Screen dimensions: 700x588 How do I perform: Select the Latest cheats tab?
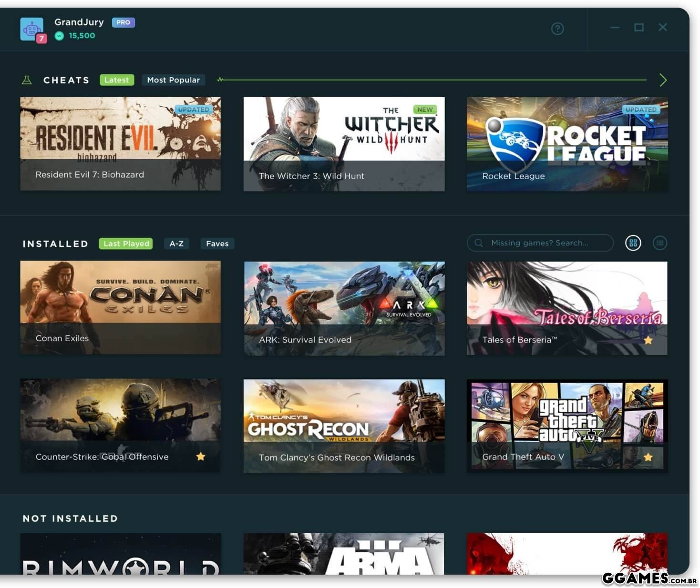pyautogui.click(x=117, y=80)
